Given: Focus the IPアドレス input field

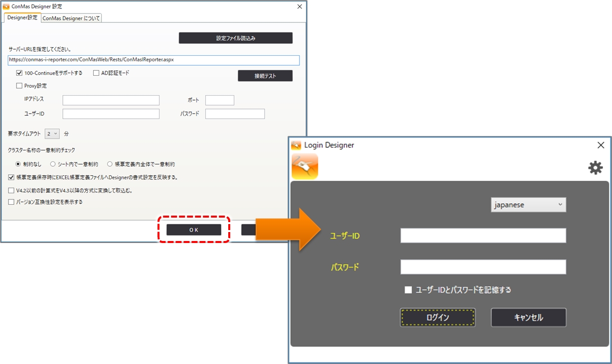Looking at the screenshot, I should [x=111, y=101].
